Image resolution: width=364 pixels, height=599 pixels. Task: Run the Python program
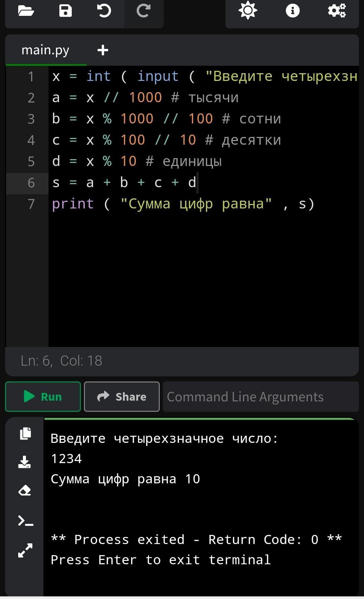click(x=43, y=397)
